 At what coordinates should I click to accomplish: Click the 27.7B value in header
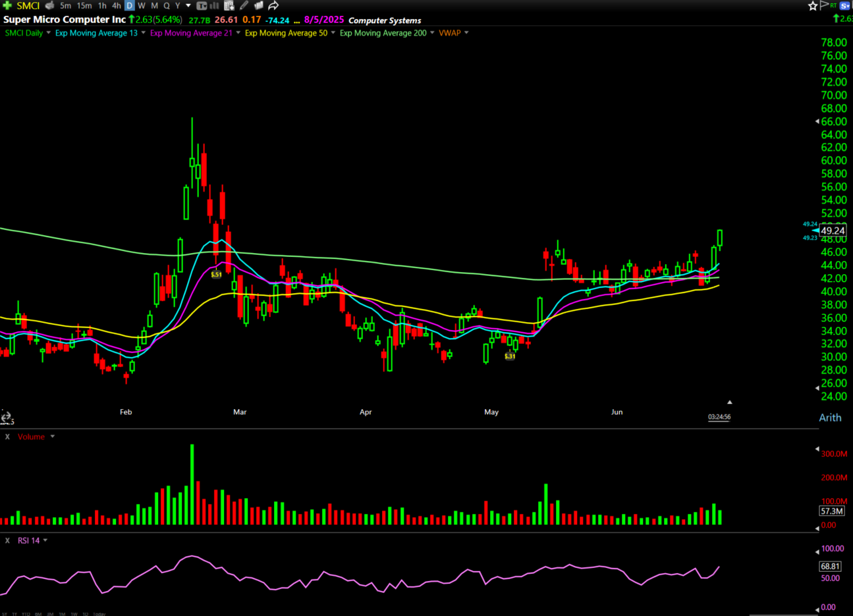click(199, 20)
